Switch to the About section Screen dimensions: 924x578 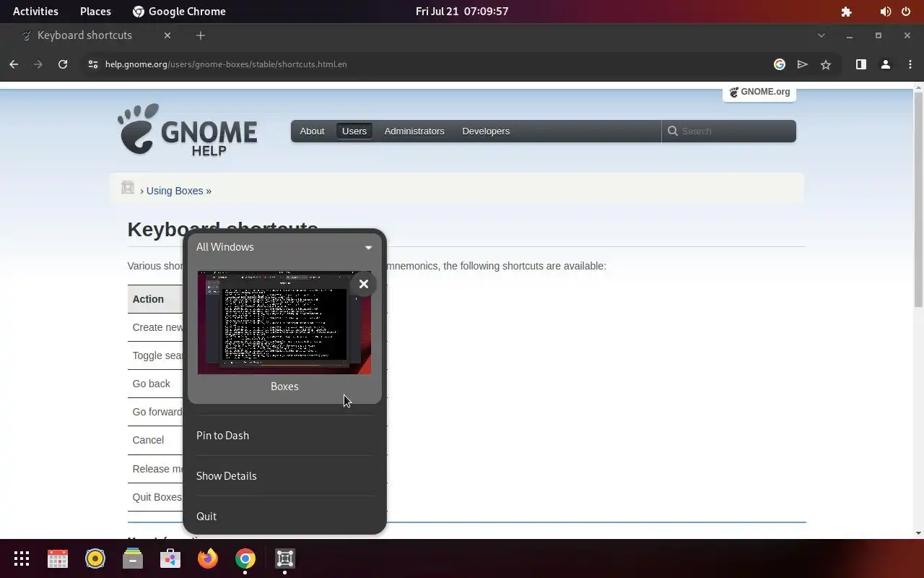click(312, 131)
